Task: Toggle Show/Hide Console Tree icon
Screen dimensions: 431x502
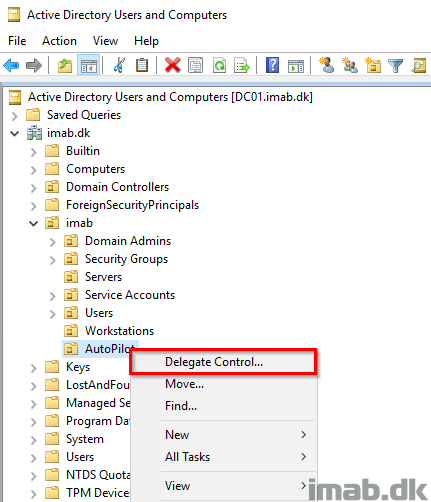Action: coord(88,65)
